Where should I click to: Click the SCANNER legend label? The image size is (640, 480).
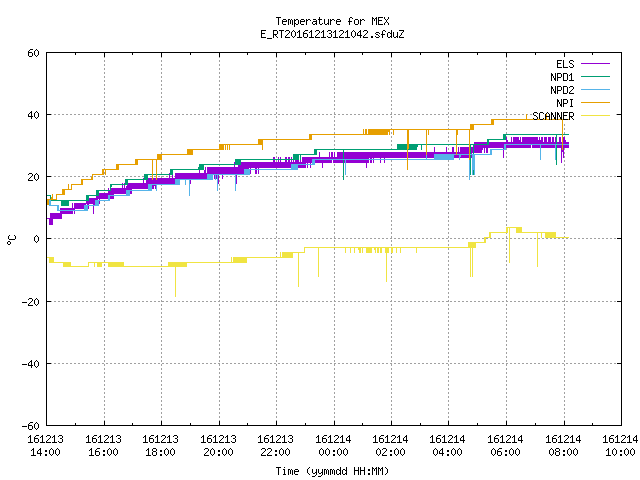(553, 116)
